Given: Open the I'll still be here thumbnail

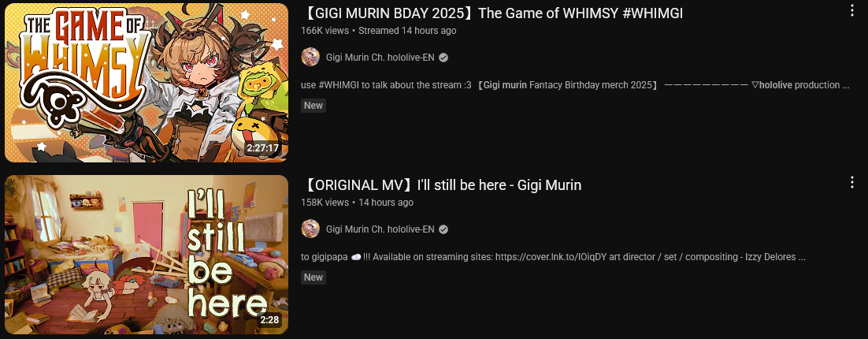Looking at the screenshot, I should click(147, 255).
